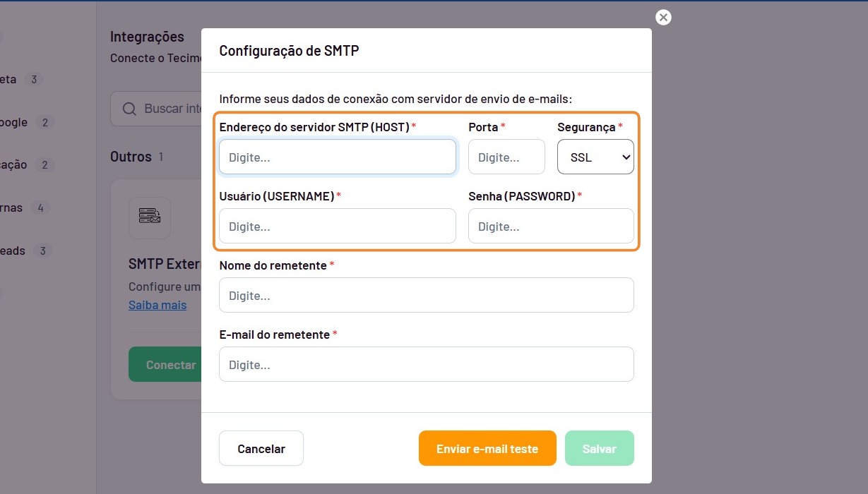This screenshot has width=868, height=494.
Task: Select the sidebar item ending in "eads"
Action: pyautogui.click(x=23, y=251)
